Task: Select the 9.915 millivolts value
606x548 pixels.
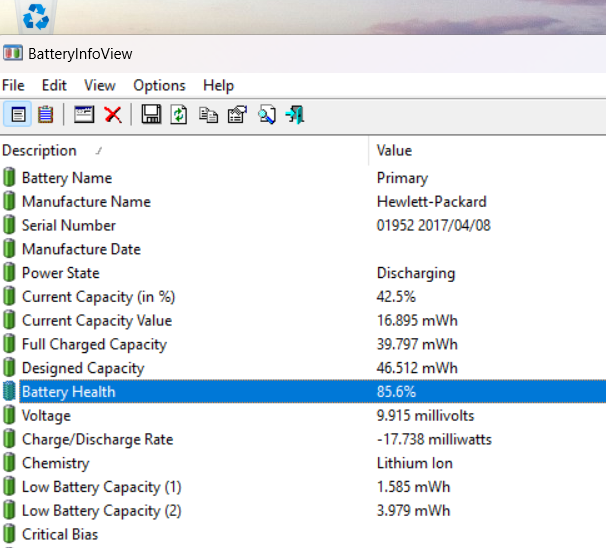Action: 425,416
